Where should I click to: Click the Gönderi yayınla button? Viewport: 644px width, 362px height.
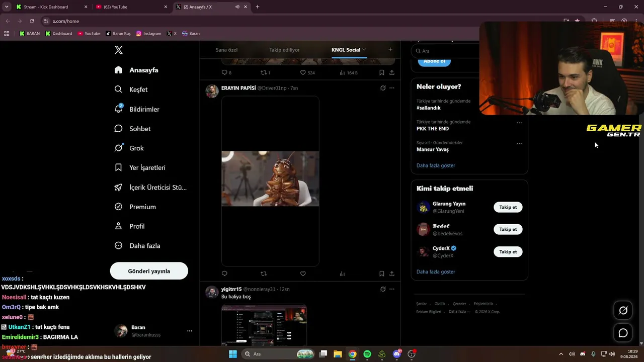pos(149,271)
